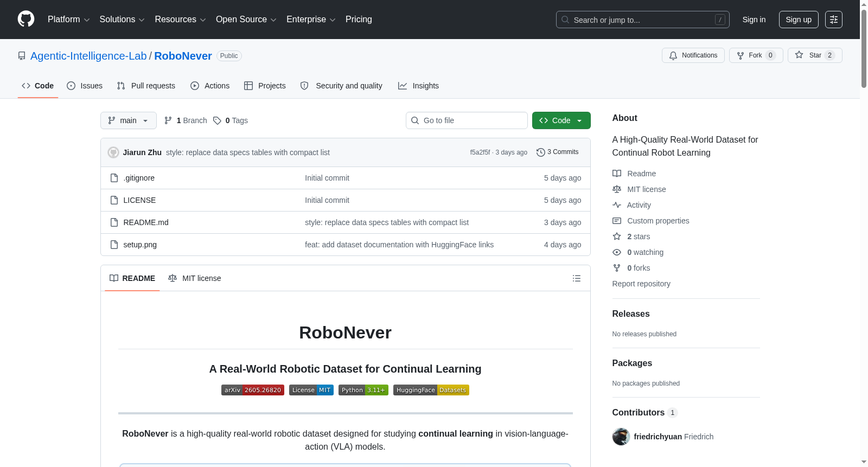Open the command palette icon button

click(834, 20)
